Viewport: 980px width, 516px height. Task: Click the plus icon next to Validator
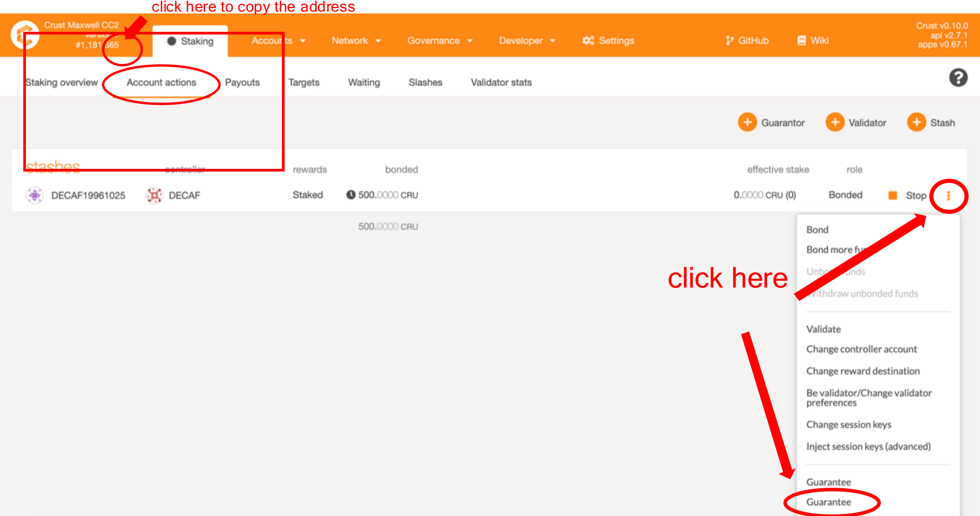(835, 122)
